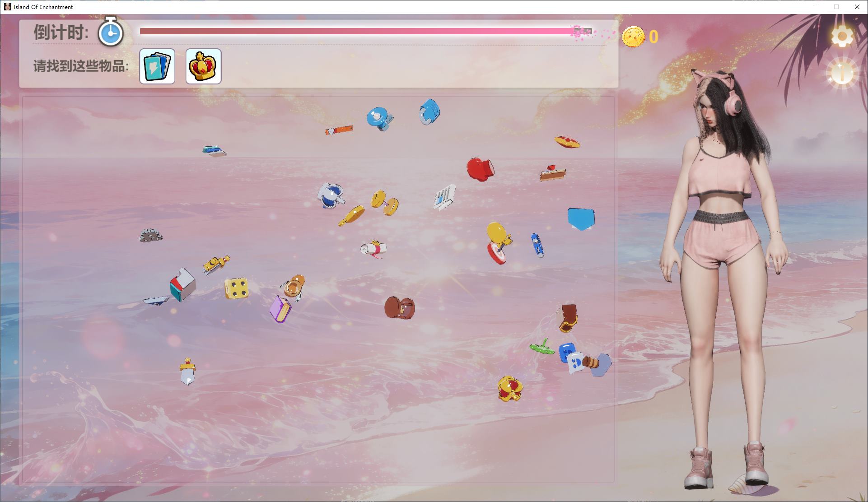Pick the green spinning top
Image resolution: width=868 pixels, height=502 pixels.
(541, 348)
